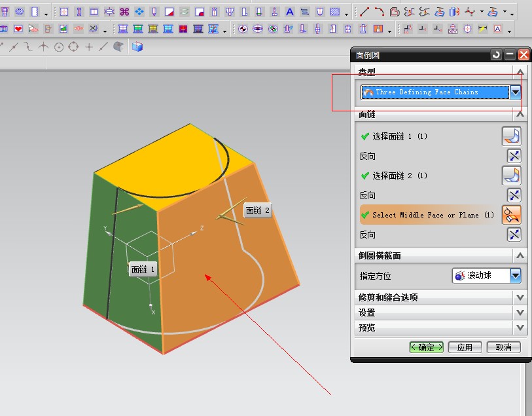Open the curve toolbar overflow arrow at far right

512,14
